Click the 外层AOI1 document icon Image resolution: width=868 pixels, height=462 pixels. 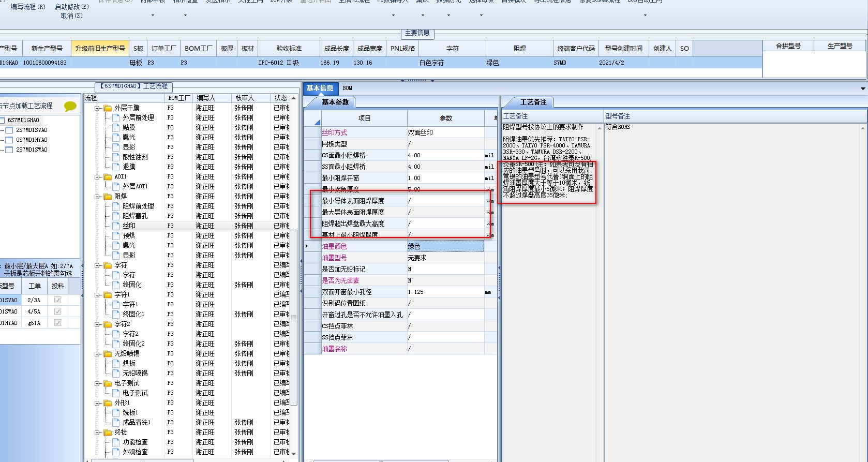pyautogui.click(x=116, y=187)
